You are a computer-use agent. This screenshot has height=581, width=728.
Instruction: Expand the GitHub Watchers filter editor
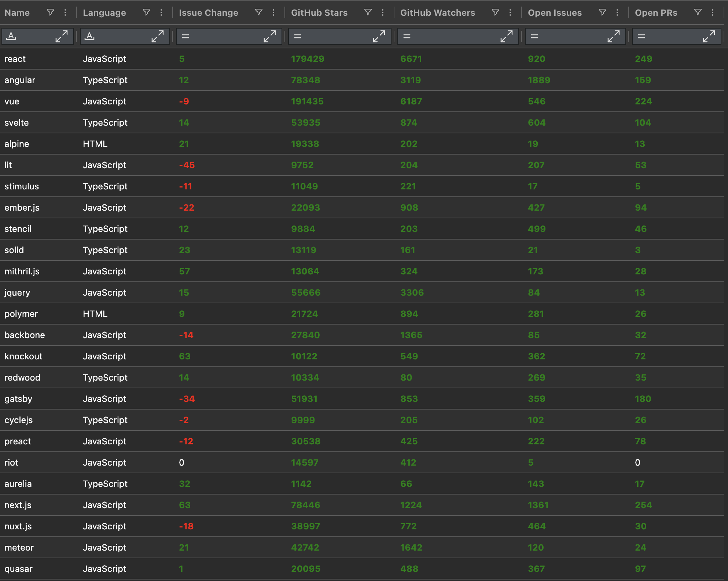(x=507, y=36)
